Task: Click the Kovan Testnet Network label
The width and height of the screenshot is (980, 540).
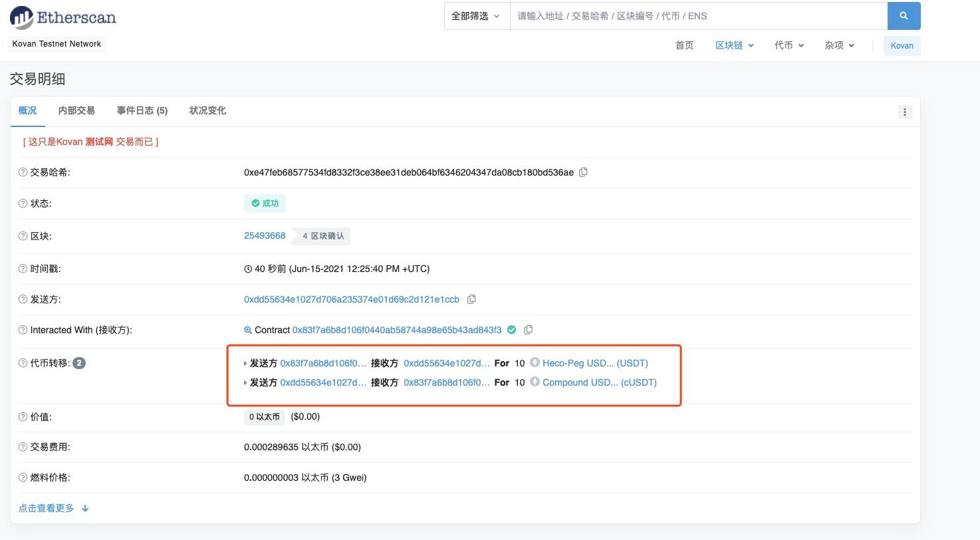Action: click(x=57, y=44)
